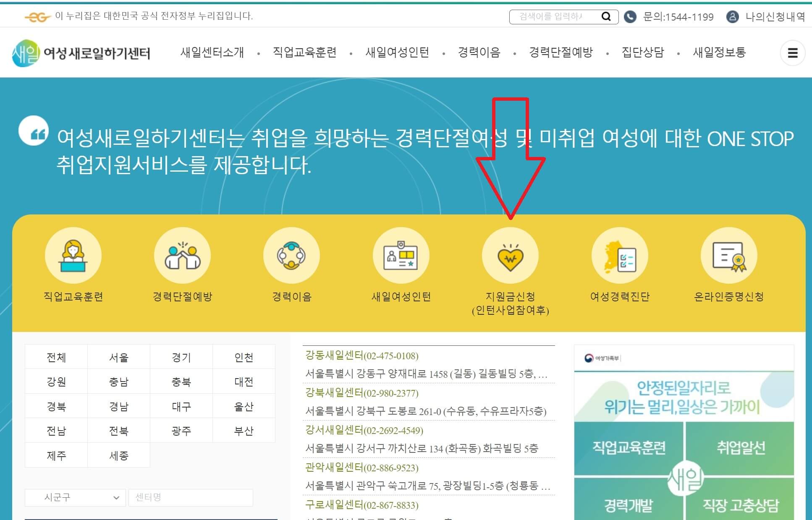Click the phone icon next to 문의:1544-1199
Viewport: 812px width, 520px height.
(629, 17)
